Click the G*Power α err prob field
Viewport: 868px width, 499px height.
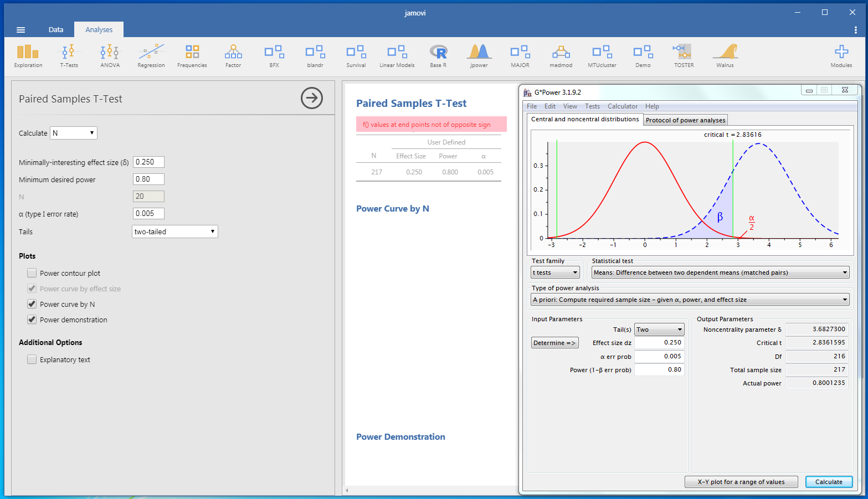[659, 357]
